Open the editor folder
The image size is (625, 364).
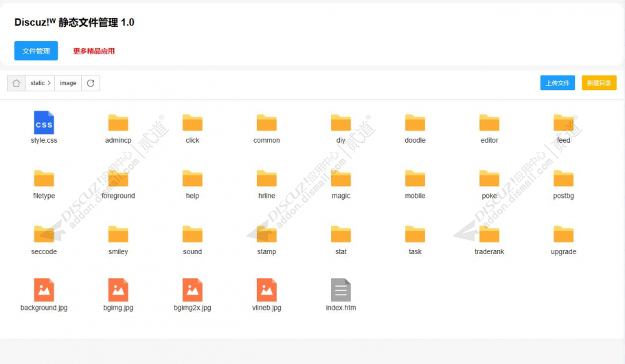pyautogui.click(x=489, y=123)
